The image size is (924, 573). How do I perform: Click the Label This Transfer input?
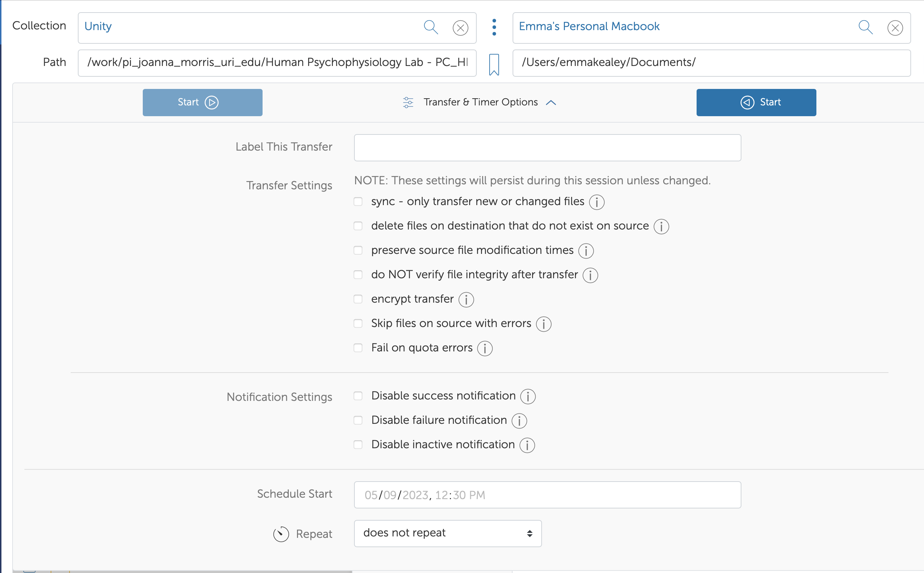point(547,147)
